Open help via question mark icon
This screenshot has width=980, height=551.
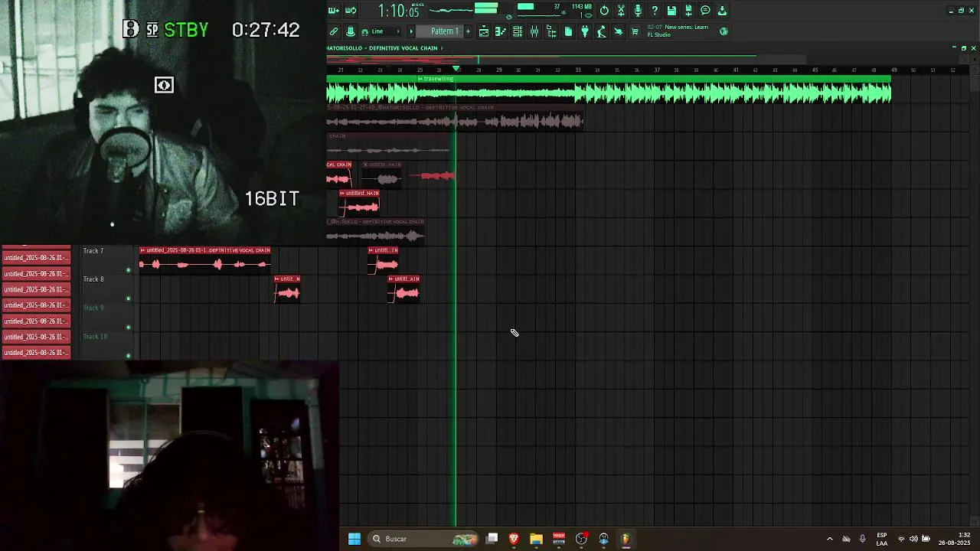click(x=655, y=11)
